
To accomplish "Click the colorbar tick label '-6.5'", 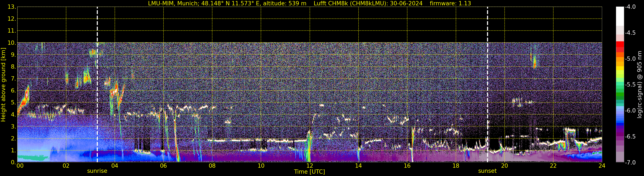I will point(630,137).
